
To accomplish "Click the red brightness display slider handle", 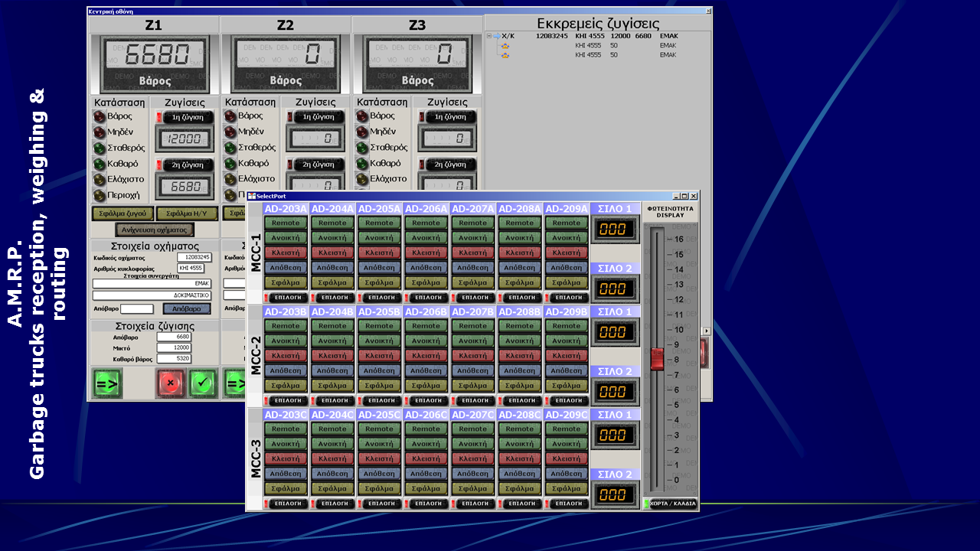I will point(657,358).
